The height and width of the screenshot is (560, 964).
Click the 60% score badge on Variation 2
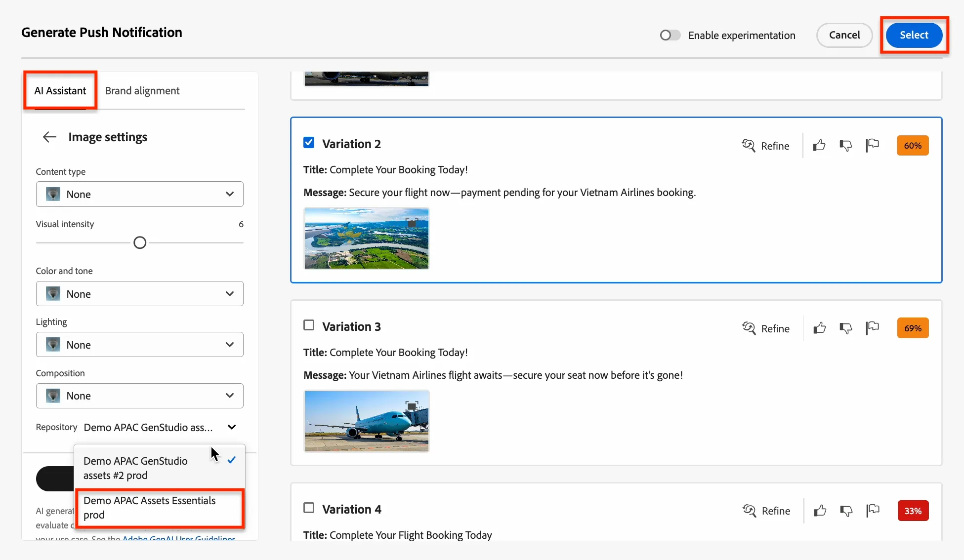(913, 146)
